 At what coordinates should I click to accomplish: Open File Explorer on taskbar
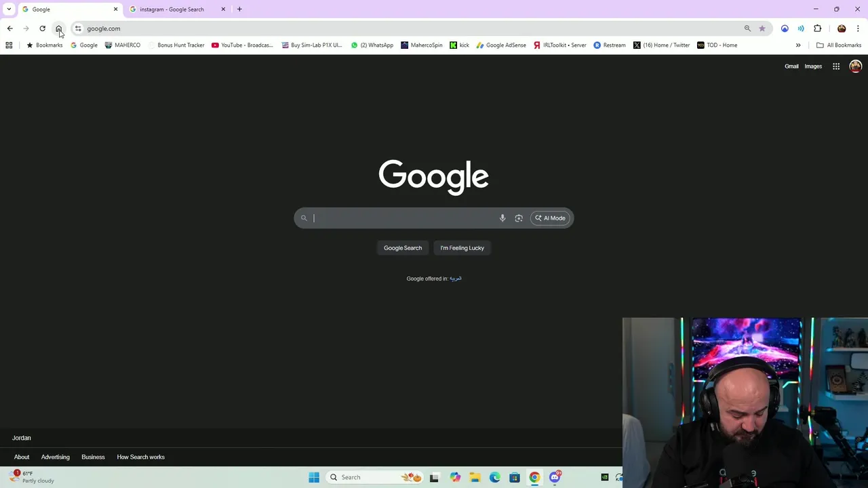coord(475,477)
